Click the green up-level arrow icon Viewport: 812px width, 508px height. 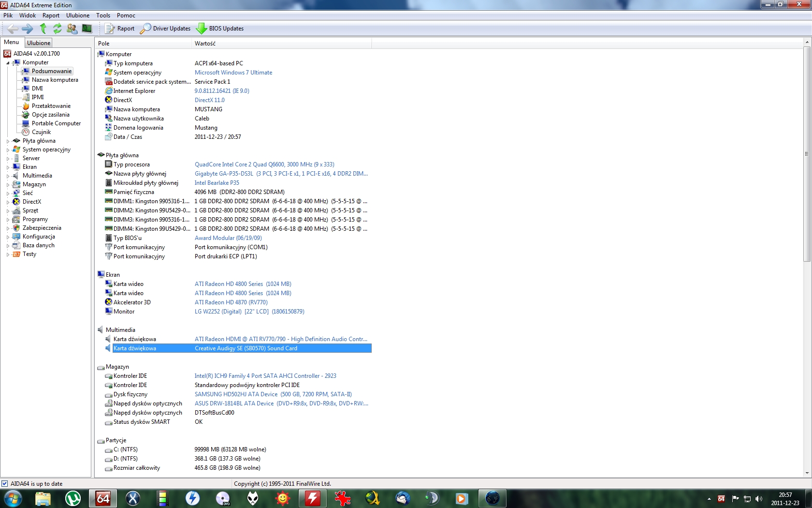tap(43, 29)
